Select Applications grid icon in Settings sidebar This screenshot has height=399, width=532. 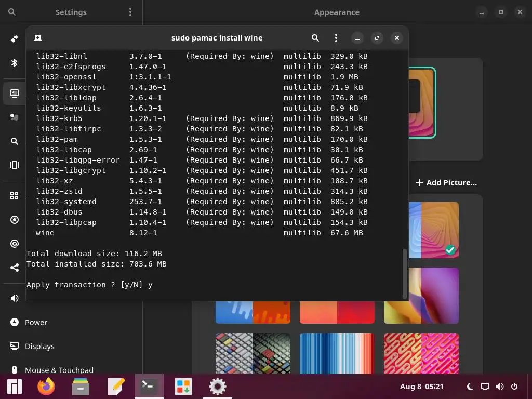pyautogui.click(x=14, y=196)
